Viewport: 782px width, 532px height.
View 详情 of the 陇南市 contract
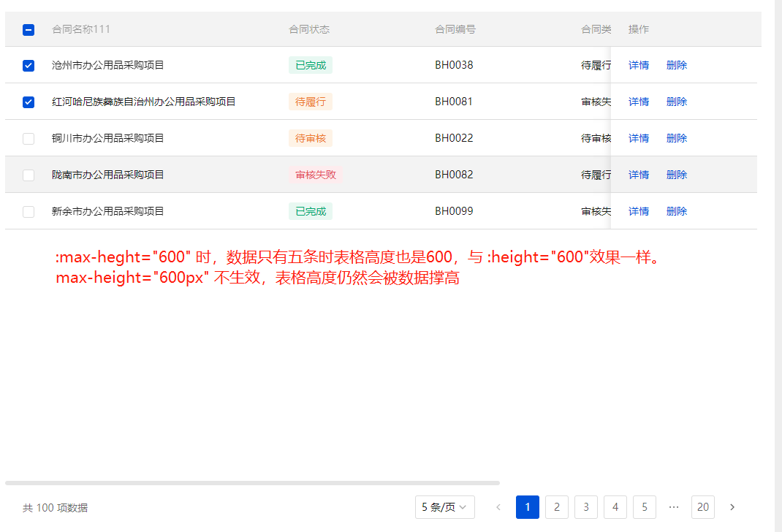click(x=638, y=175)
